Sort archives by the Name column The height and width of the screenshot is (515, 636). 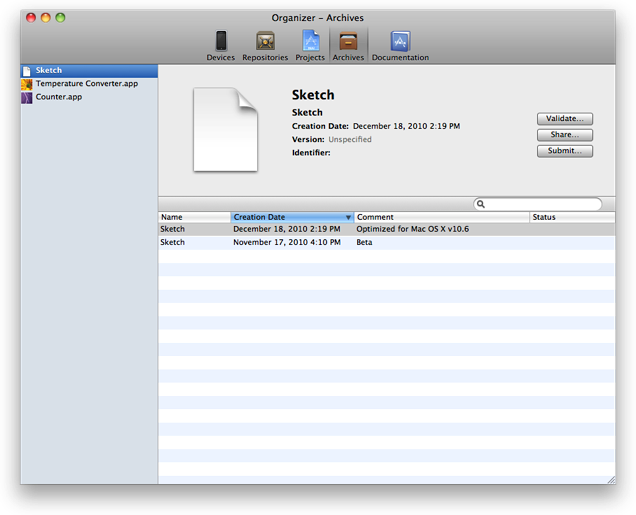coord(194,217)
